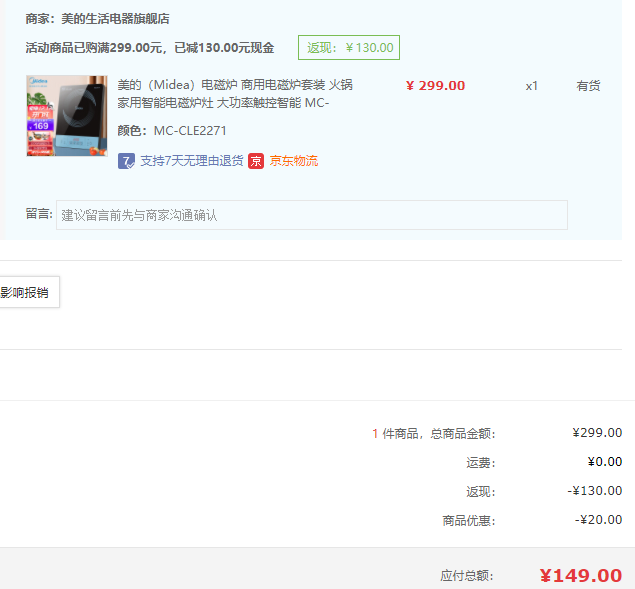Viewport: 635px width, 589px height.
Task: Select the merchant name 美的生活电器旗舰店
Action: 115,19
